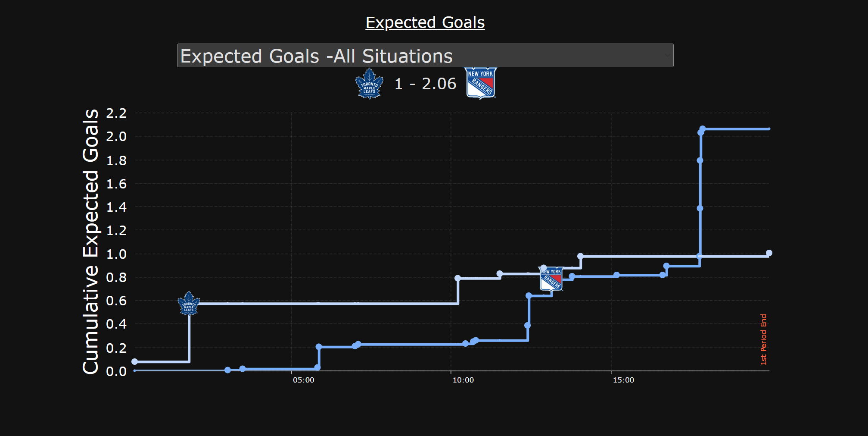The width and height of the screenshot is (868, 436).
Task: Click the Expected Goals title link
Action: (425, 22)
